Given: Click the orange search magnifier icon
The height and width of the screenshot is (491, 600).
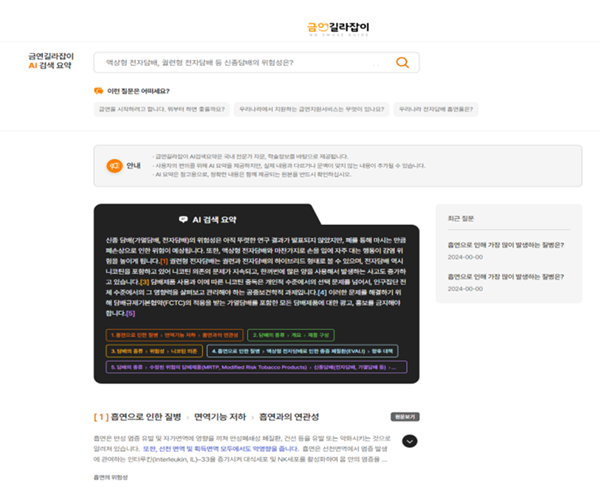Looking at the screenshot, I should (402, 63).
